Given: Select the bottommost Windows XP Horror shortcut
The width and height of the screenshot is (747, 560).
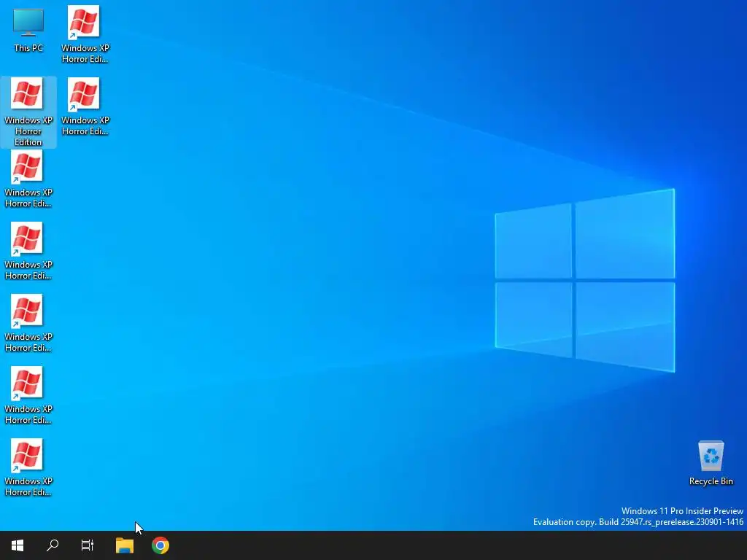Looking at the screenshot, I should point(28,467).
